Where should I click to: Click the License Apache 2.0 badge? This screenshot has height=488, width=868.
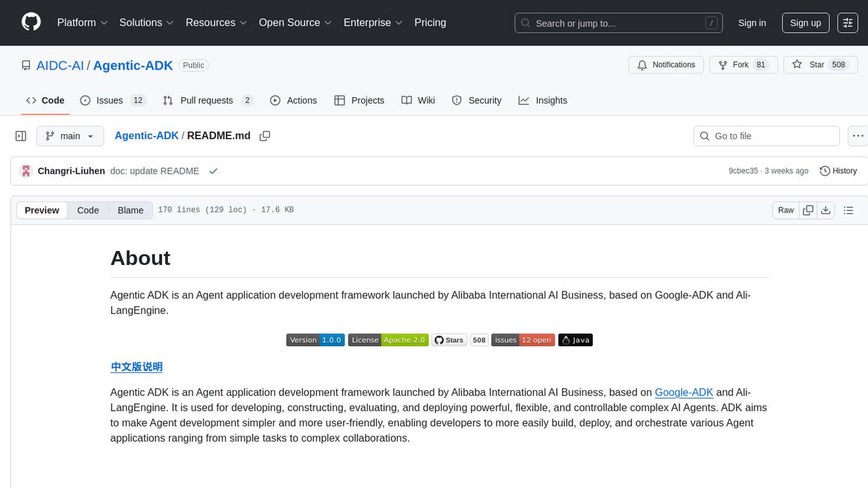[388, 340]
